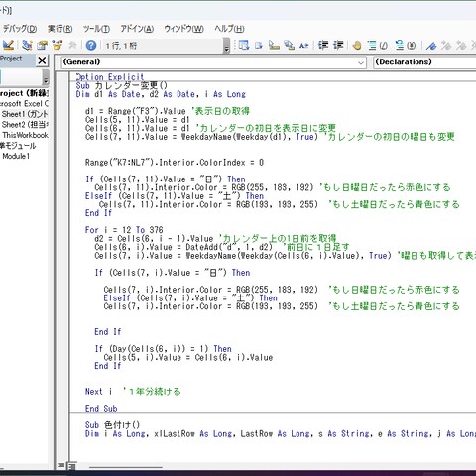Click the Sub 色付け() line

pos(112,425)
